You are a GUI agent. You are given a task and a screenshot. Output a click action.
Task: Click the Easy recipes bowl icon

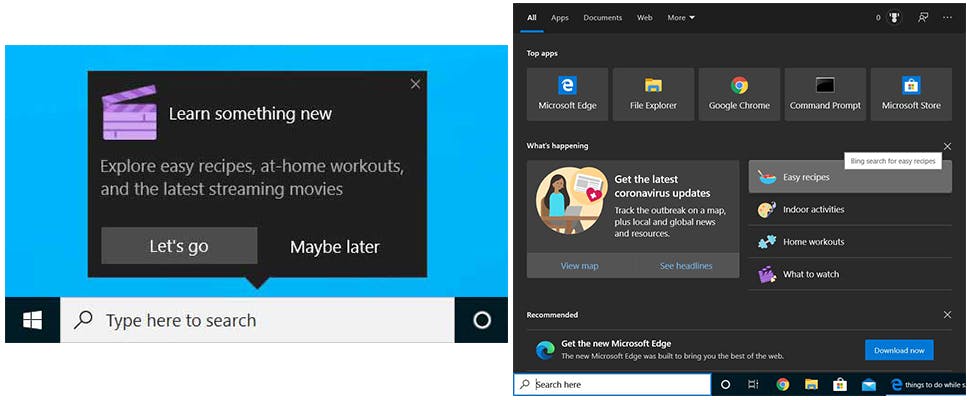click(x=767, y=177)
